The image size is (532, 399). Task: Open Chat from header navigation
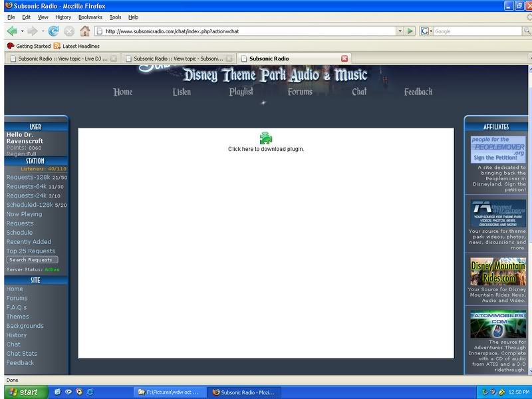click(x=359, y=92)
